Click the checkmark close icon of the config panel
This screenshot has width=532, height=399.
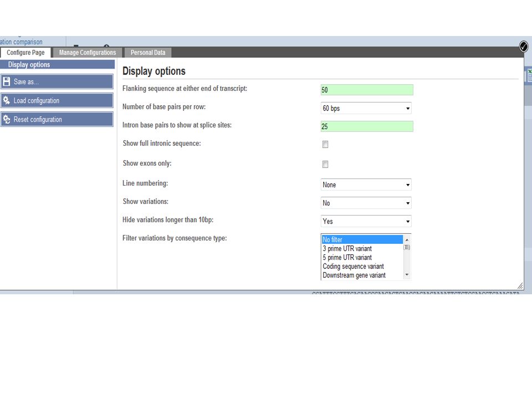(524, 47)
